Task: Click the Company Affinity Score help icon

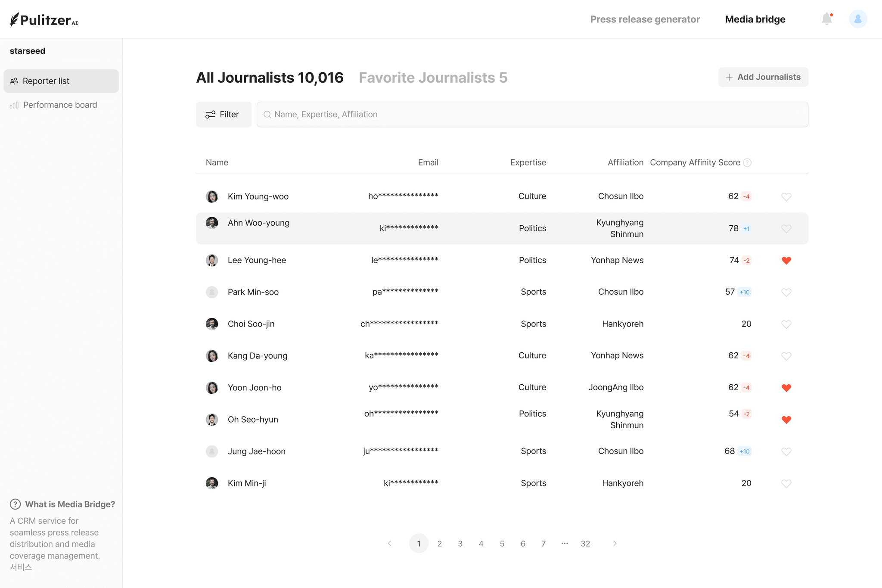Action: [x=748, y=162]
